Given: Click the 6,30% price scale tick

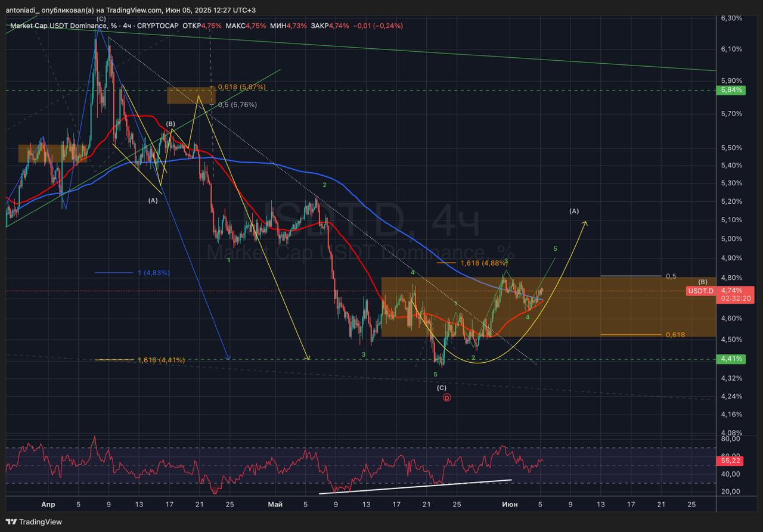Looking at the screenshot, I should click(731, 18).
